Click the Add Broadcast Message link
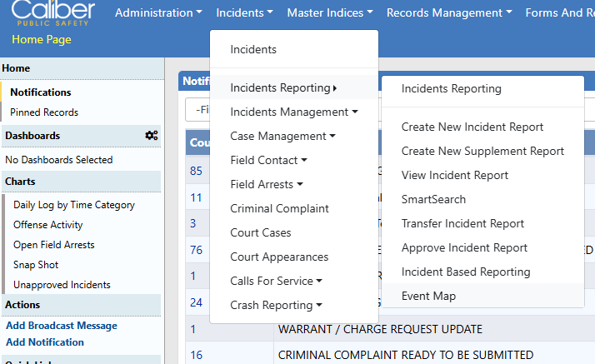Screen dimensions: 595x364 pos(61,326)
